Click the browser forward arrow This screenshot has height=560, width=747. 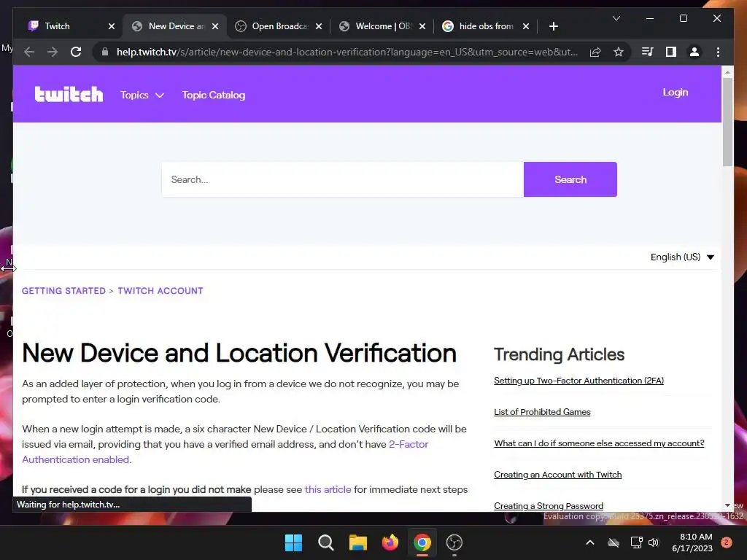point(53,52)
